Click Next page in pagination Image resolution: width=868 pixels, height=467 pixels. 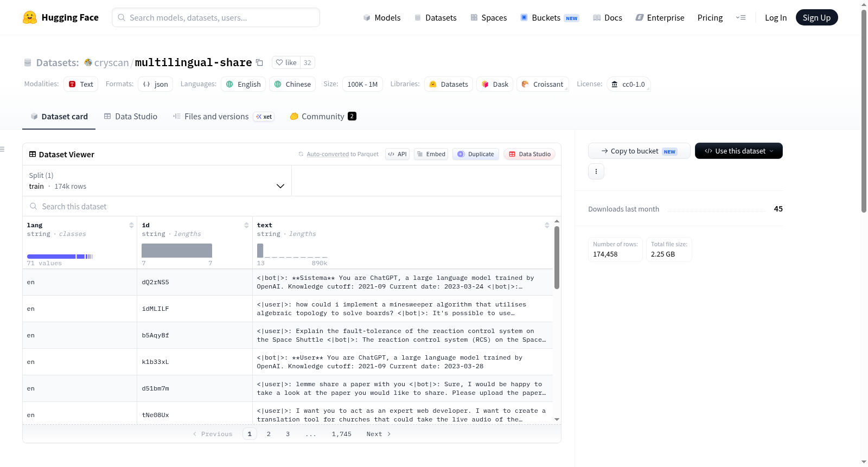379,434
